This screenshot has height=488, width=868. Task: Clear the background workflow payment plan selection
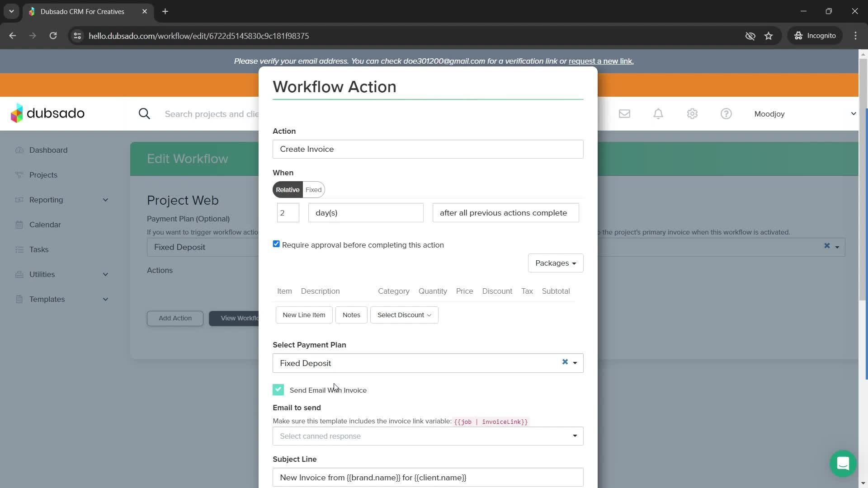tap(827, 246)
